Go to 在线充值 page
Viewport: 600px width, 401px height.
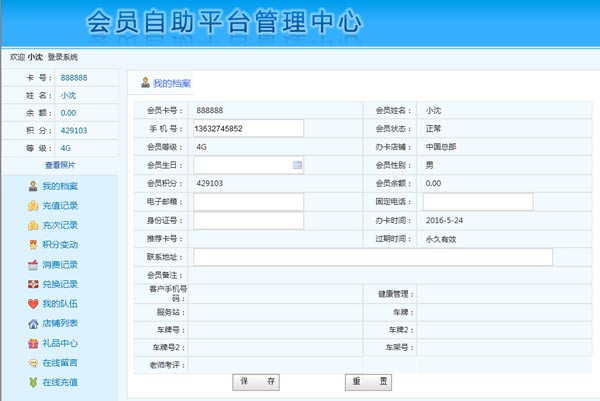pyautogui.click(x=60, y=382)
